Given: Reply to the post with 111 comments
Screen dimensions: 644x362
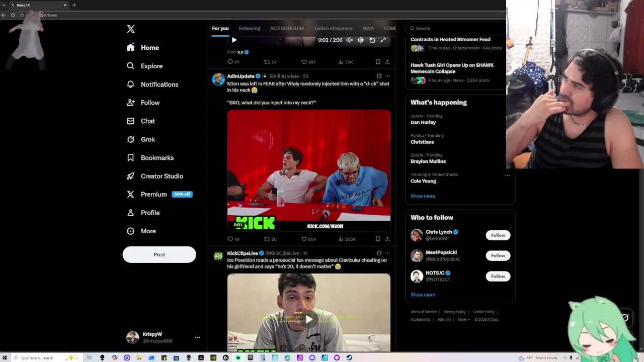Looking at the screenshot, I should point(233,62).
